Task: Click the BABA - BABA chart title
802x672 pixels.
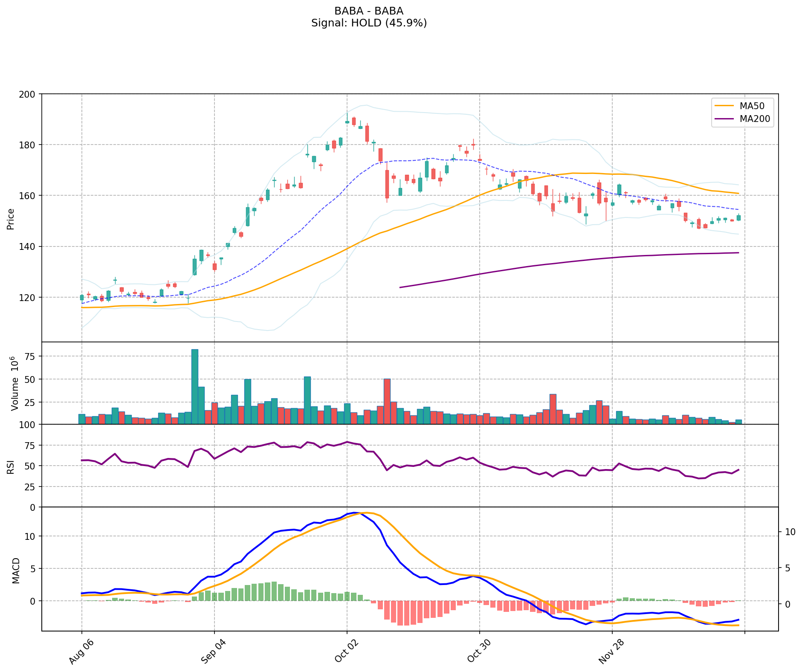Action: point(369,11)
